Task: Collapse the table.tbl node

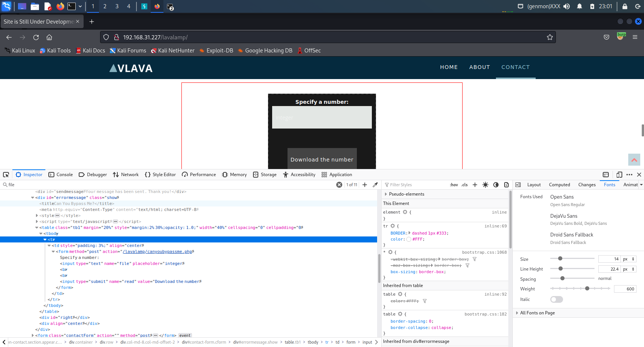Action: coord(37,227)
